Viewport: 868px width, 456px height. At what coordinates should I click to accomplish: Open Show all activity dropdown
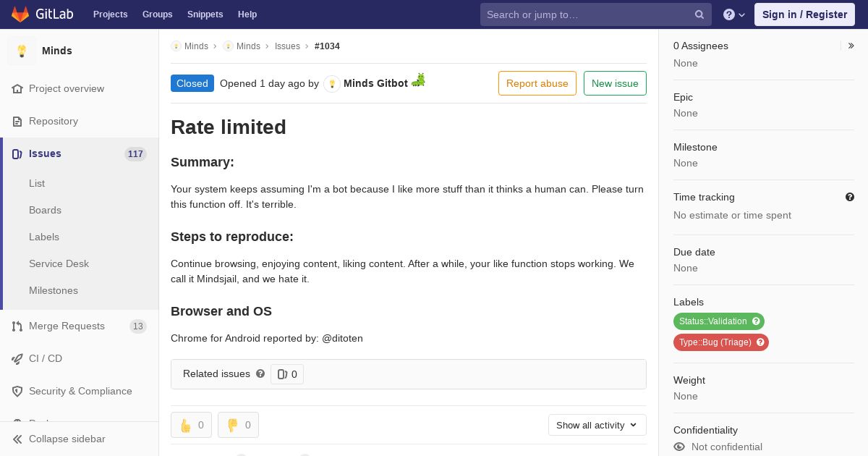pos(597,425)
